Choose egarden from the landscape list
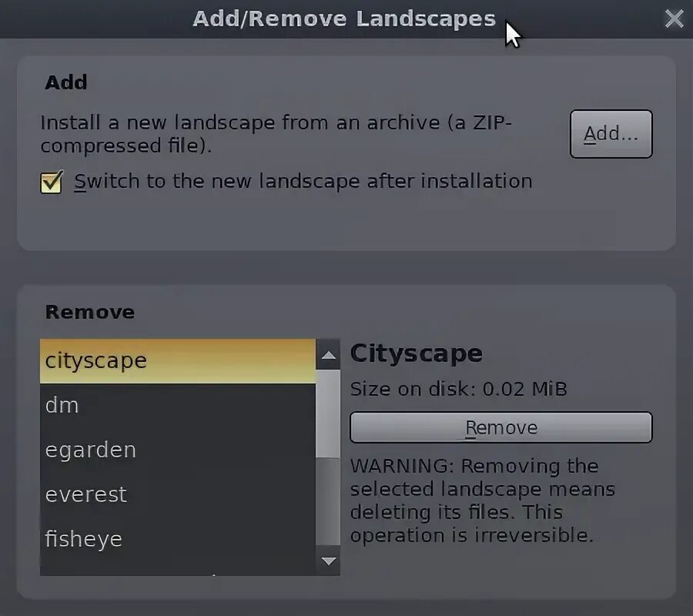The width and height of the screenshot is (693, 616). [178, 450]
